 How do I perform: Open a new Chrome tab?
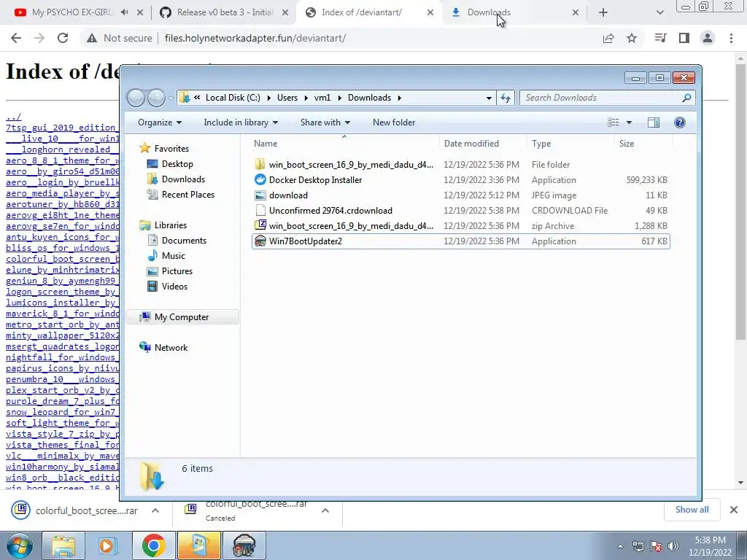(603, 12)
